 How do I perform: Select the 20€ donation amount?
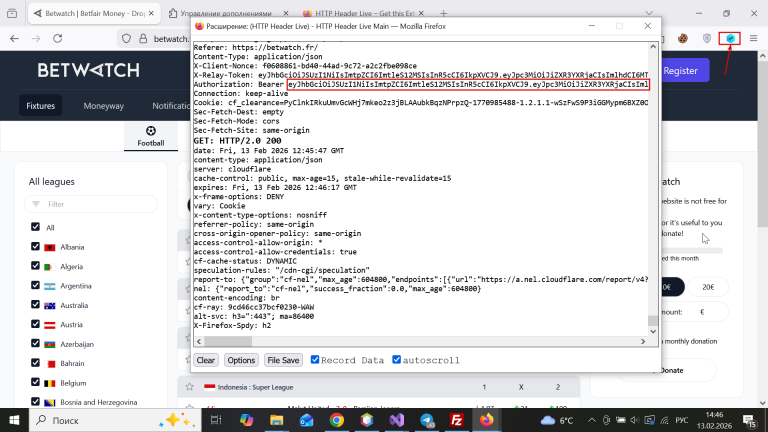708,287
